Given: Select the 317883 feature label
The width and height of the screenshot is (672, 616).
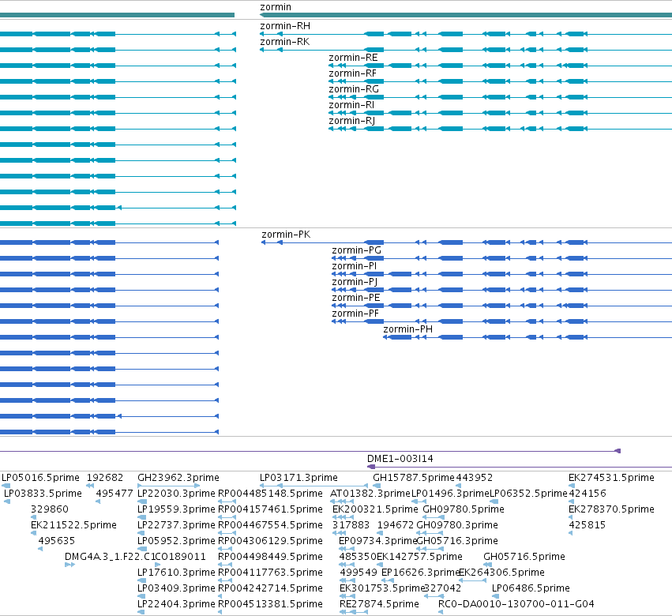Looking at the screenshot, I should coord(351,525).
